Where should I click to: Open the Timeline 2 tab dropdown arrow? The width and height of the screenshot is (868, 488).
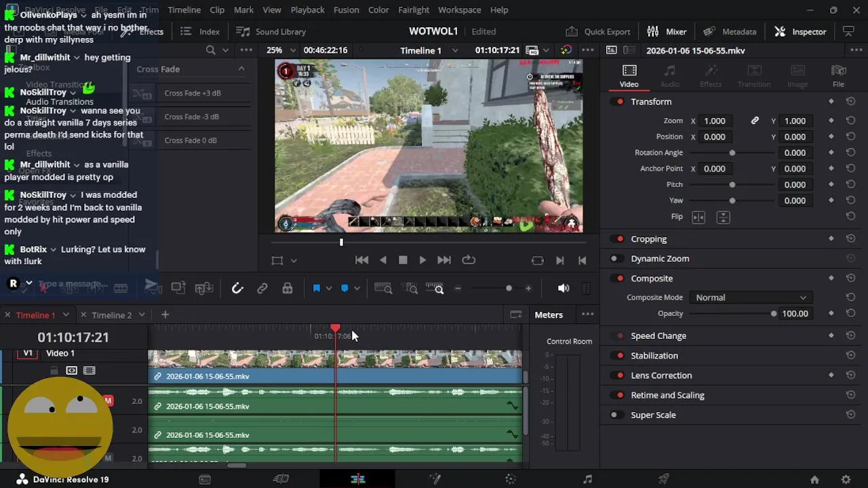(x=142, y=315)
